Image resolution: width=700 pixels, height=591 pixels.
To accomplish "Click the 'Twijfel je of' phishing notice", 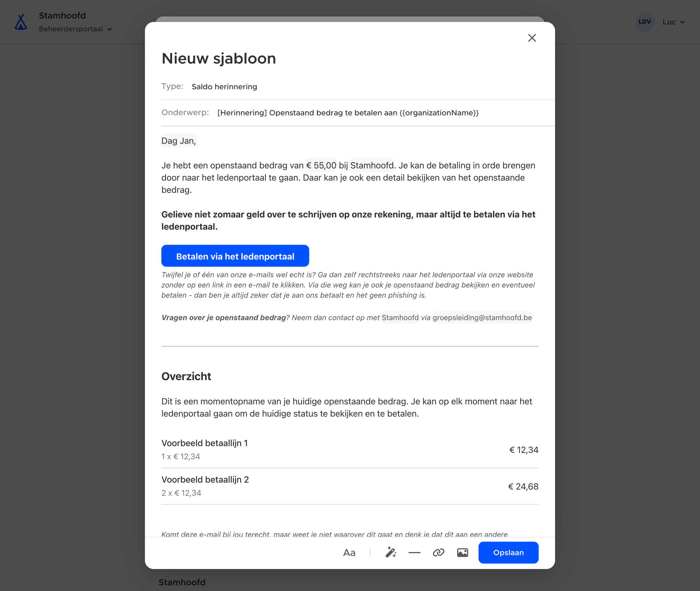I will point(348,285).
